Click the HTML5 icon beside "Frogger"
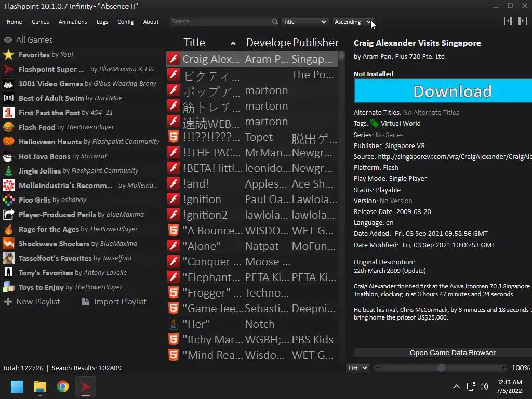This screenshot has height=399, width=532. [x=174, y=293]
